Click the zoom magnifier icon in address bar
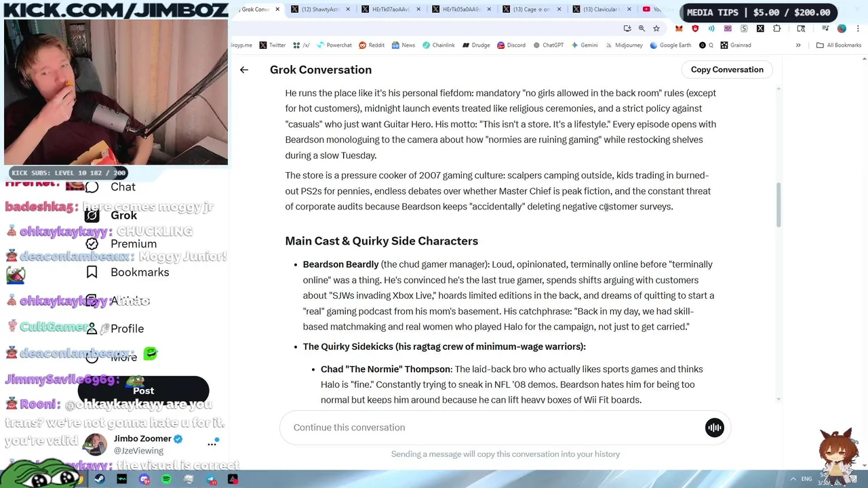Screen dimensions: 868x488 tap(642, 28)
